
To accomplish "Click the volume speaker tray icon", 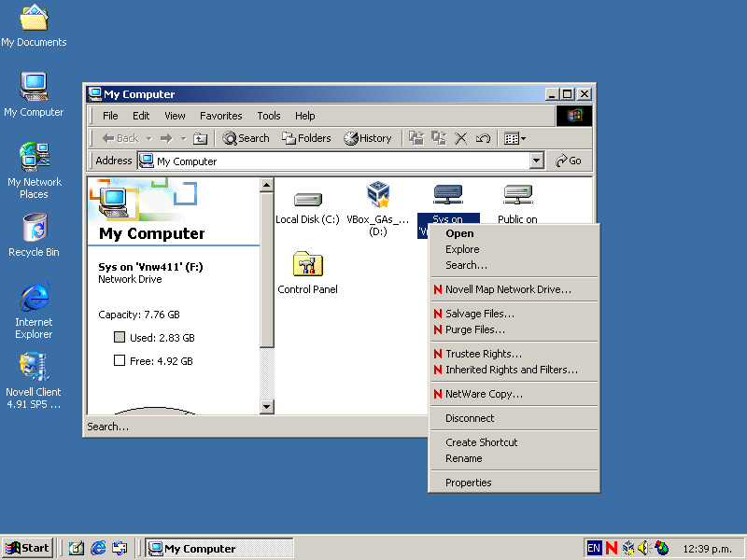I will pyautogui.click(x=643, y=549).
